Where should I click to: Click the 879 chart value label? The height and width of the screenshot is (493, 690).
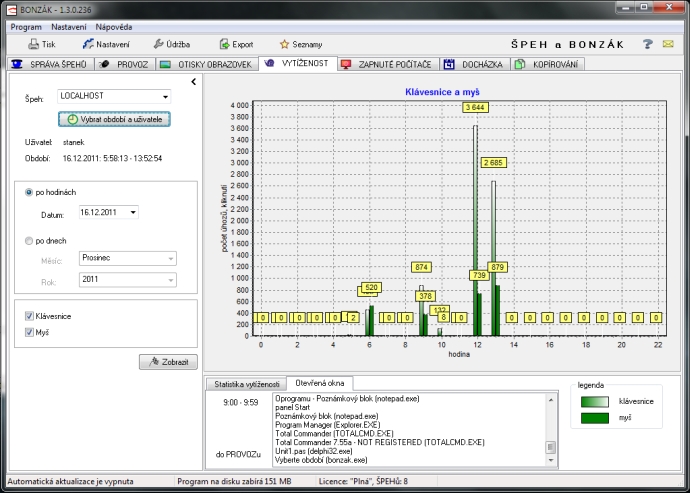(x=497, y=267)
